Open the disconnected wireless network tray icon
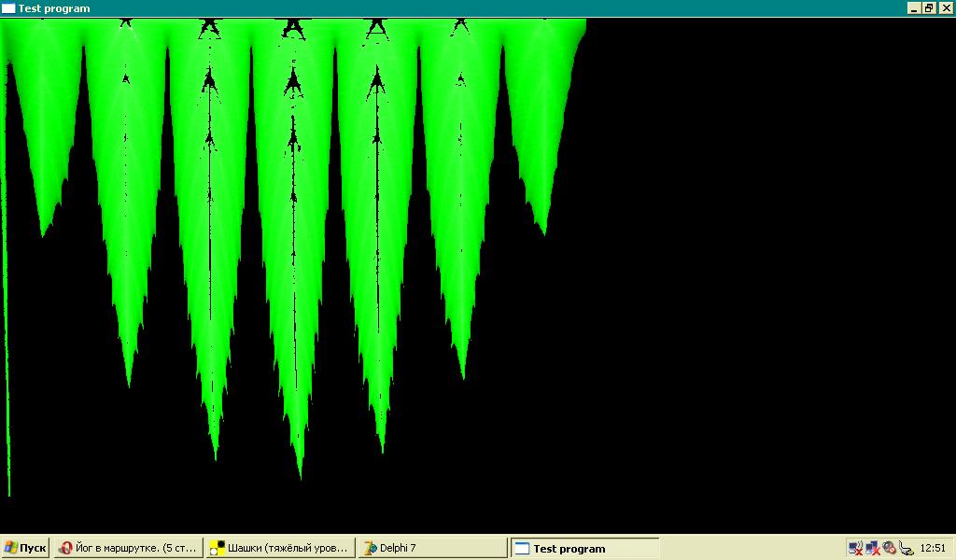 point(855,549)
